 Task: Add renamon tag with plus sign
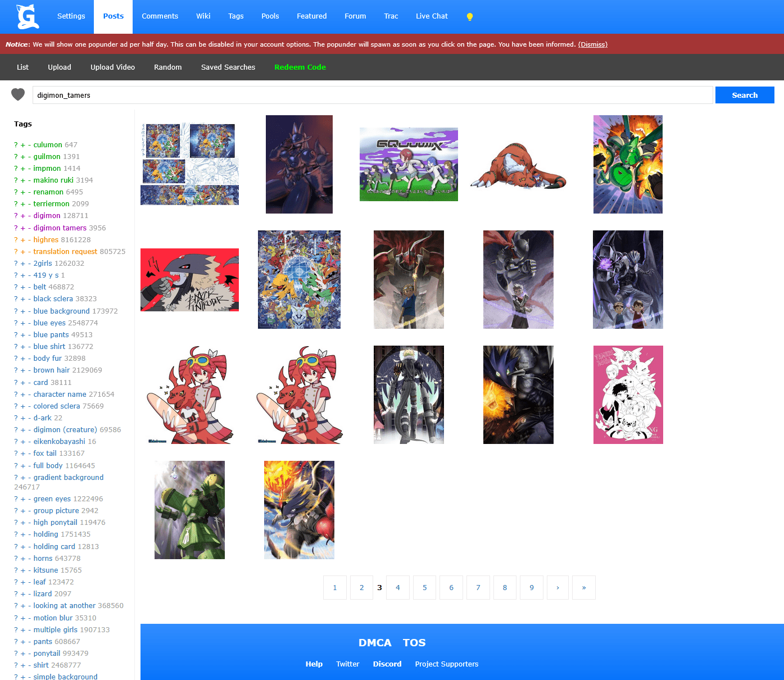23,192
